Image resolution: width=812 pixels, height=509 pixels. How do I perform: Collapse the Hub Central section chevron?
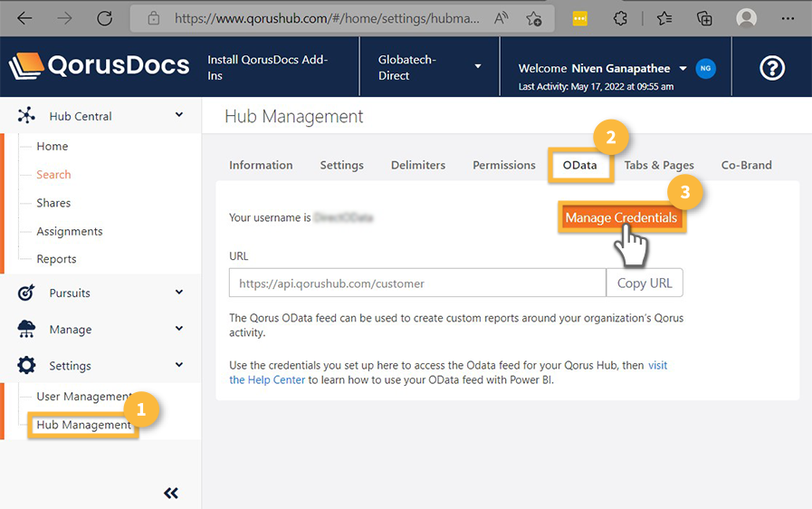pyautogui.click(x=179, y=114)
